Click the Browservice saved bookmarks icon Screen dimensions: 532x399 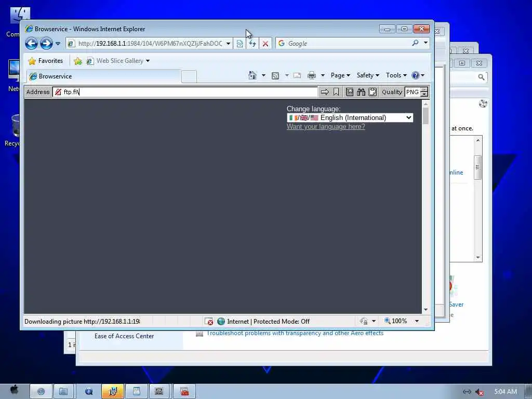point(350,92)
